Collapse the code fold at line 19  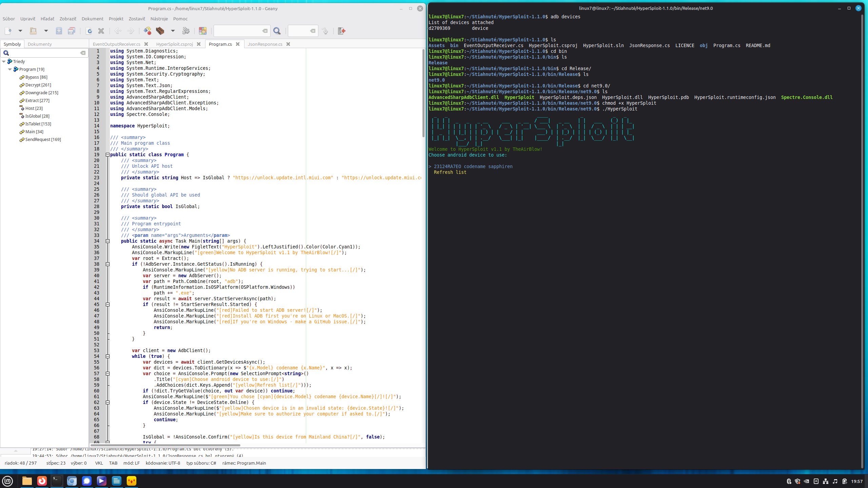coord(107,155)
